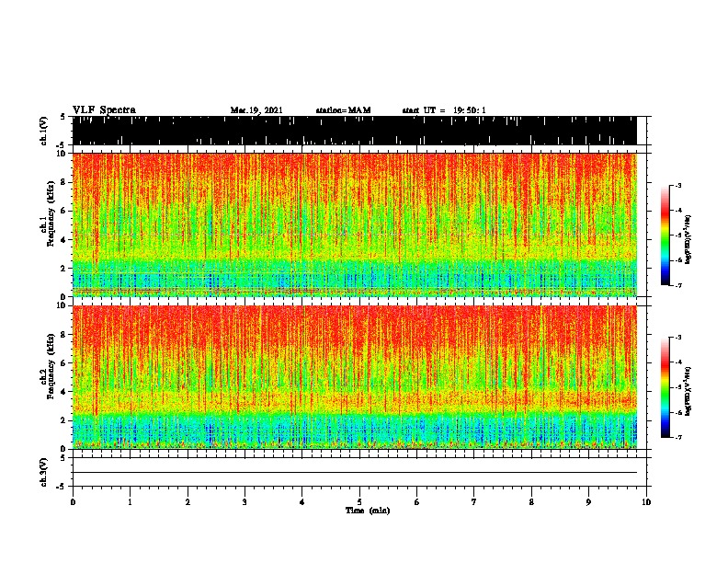Click the ch.1 (V) waveform strip
This screenshot has height=563, width=728.
[355, 131]
